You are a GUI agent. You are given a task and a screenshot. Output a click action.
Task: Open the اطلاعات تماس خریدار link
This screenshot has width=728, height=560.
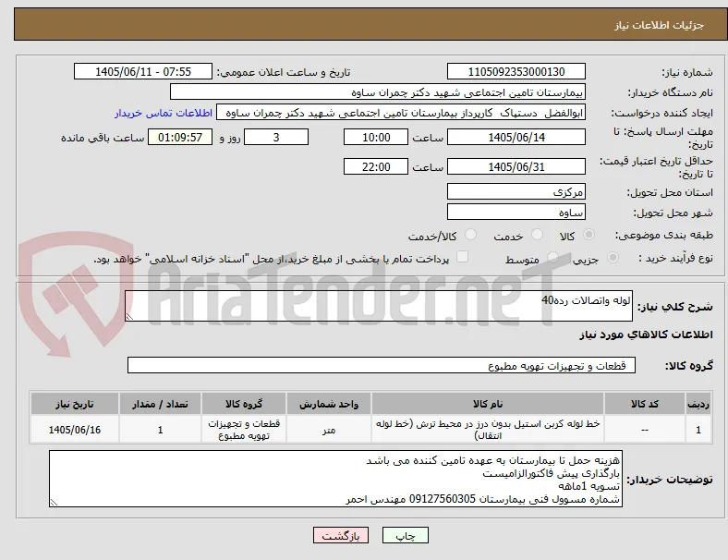(x=164, y=113)
